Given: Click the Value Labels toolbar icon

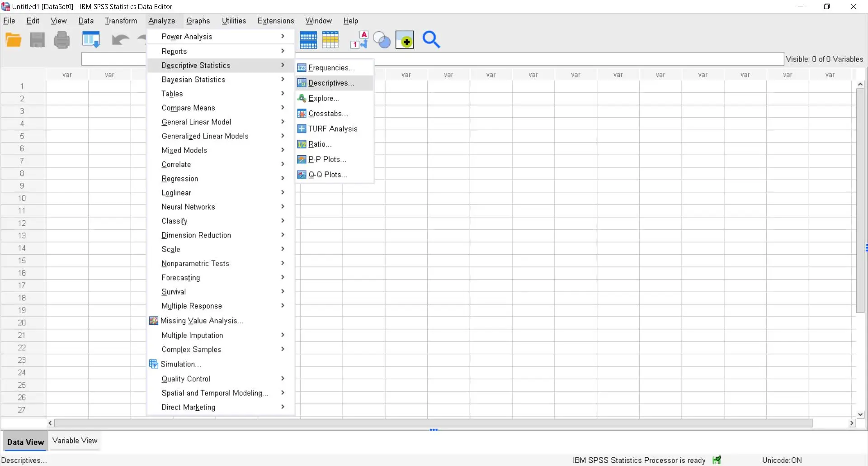Looking at the screenshot, I should pos(359,40).
